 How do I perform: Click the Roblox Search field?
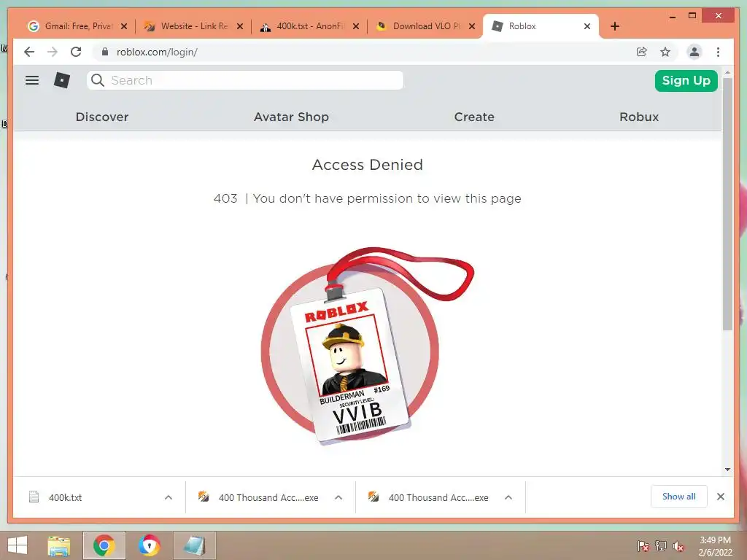[x=245, y=80]
